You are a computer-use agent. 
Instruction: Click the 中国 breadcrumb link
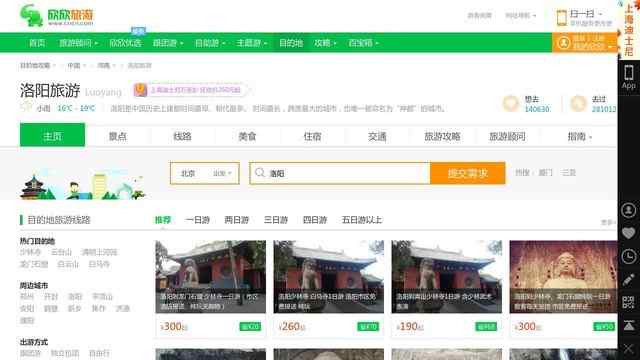[74, 66]
